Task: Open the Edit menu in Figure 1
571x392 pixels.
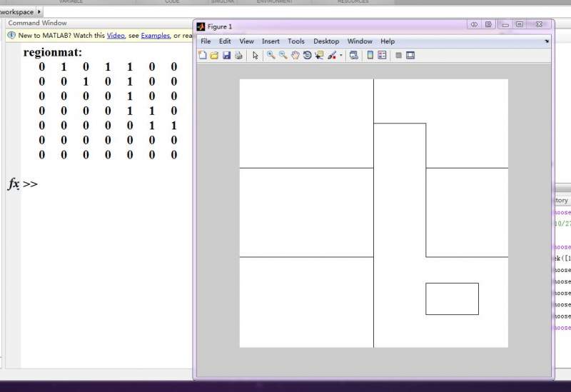Action: click(225, 41)
